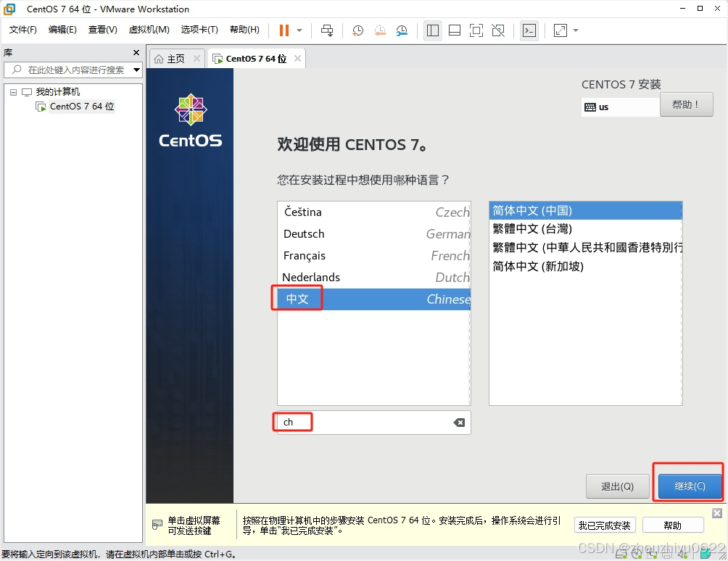
Task: Click 我已完成安装 button
Action: pyautogui.click(x=605, y=525)
